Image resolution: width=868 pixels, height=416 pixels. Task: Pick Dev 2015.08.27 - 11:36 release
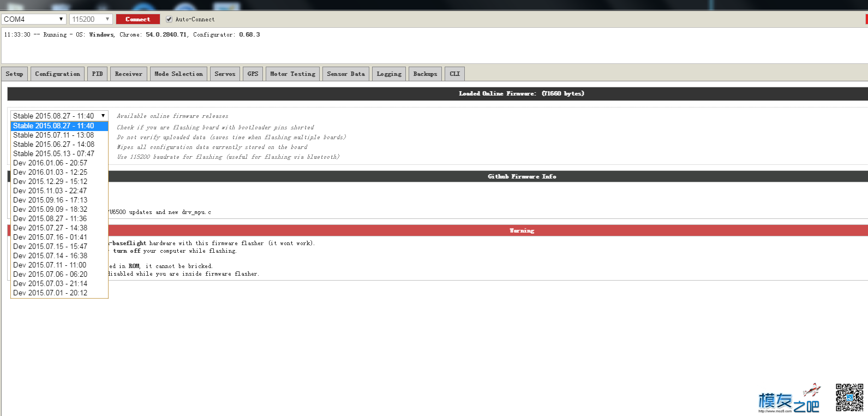59,218
